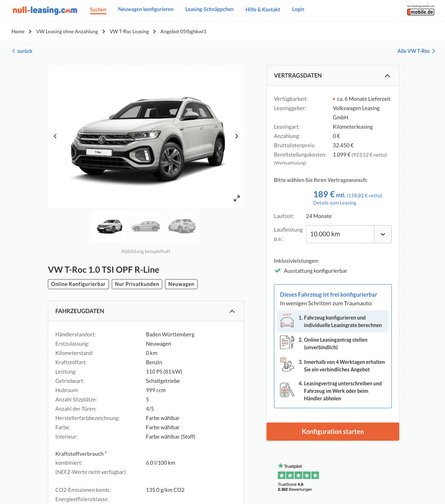Open the Login page
The height and width of the screenshot is (504, 445).
(x=298, y=9)
